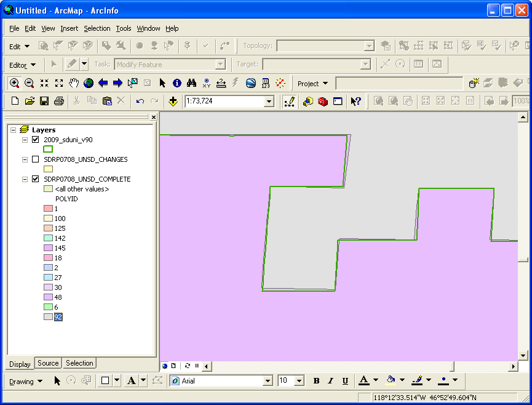The width and height of the screenshot is (532, 405).
Task: Click the POLYID 145 color swatch
Action: 48,248
